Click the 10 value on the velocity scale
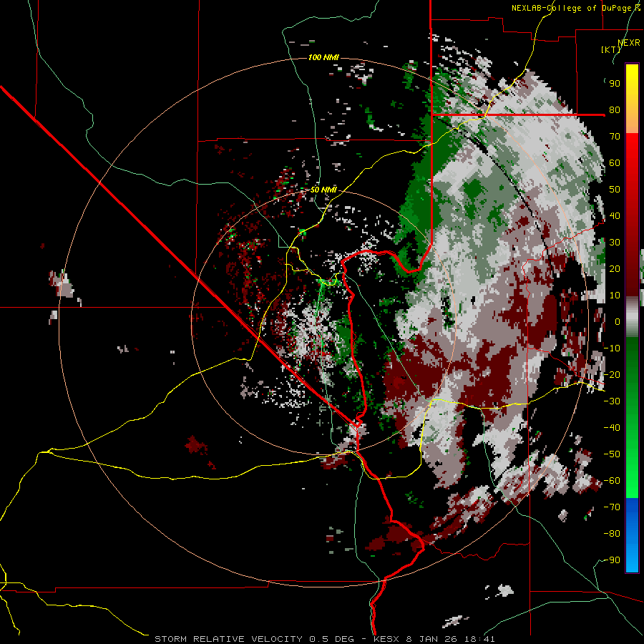 point(615,296)
